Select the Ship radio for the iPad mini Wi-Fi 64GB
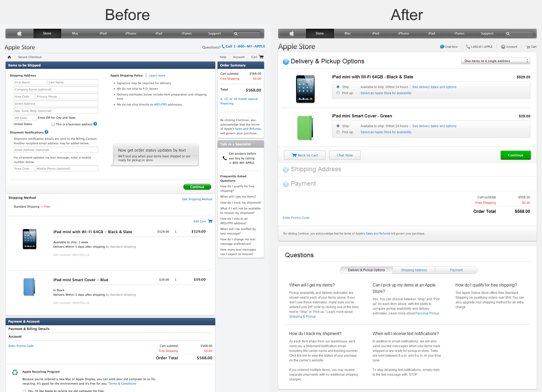Image resolution: width=542 pixels, height=392 pixels. click(x=338, y=87)
